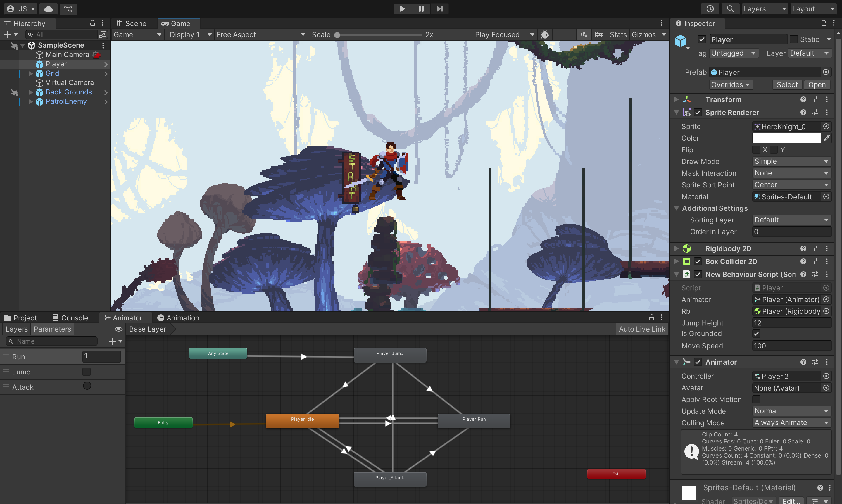842x504 pixels.
Task: Enable the Jump parameter checkbox
Action: 87,372
